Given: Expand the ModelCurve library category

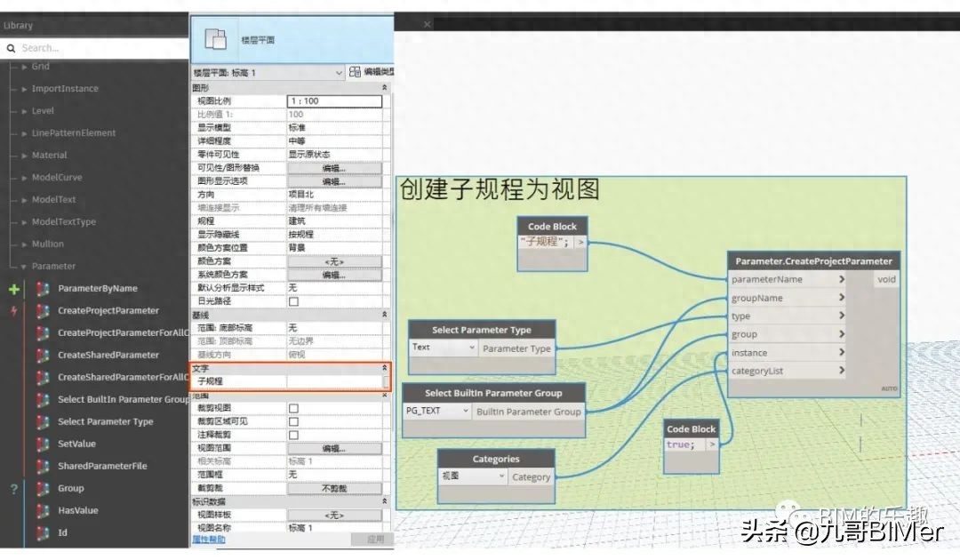Looking at the screenshot, I should (24, 178).
